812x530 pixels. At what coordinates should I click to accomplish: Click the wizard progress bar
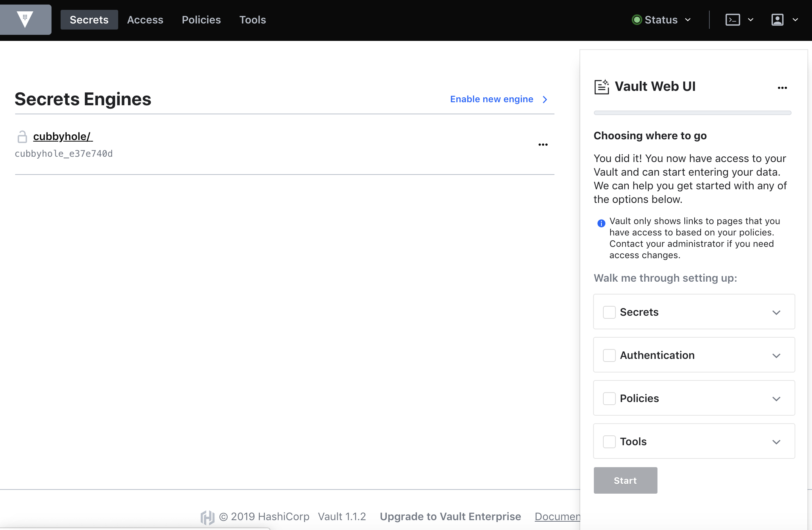[x=692, y=113]
